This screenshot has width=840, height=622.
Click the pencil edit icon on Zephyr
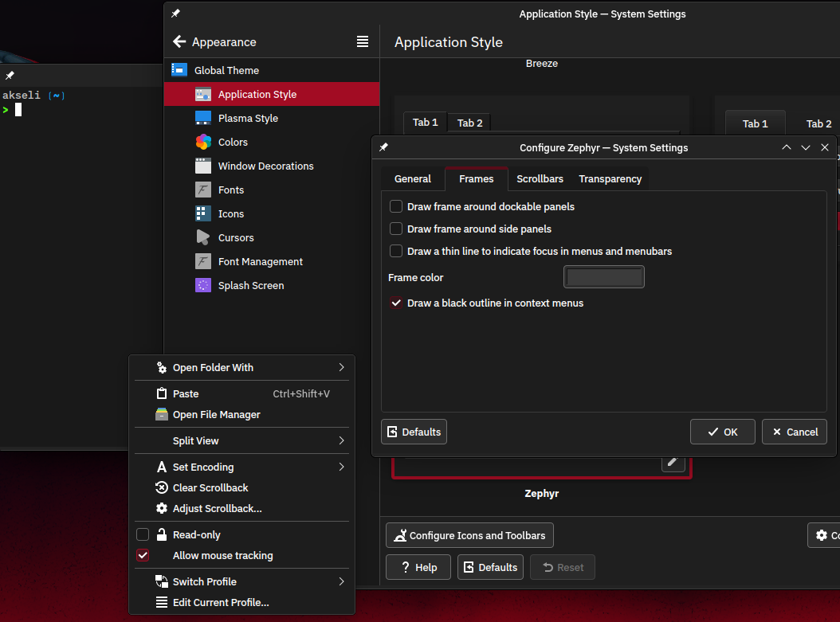673,462
